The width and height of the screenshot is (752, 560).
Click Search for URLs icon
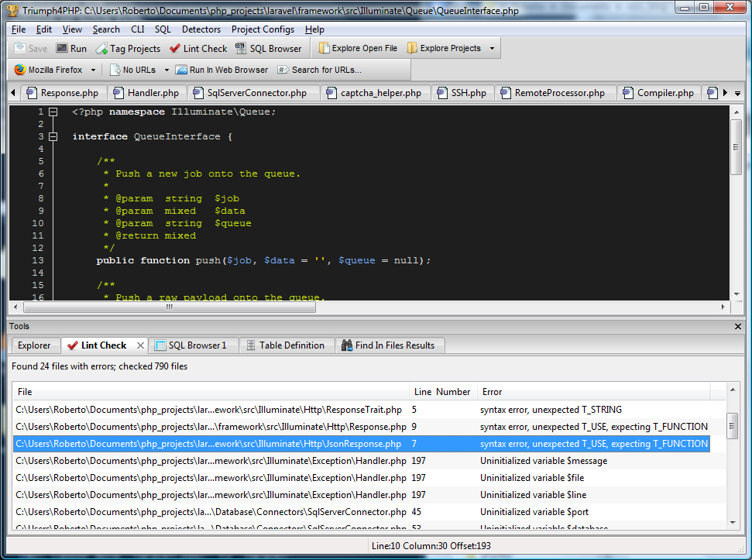pos(283,70)
